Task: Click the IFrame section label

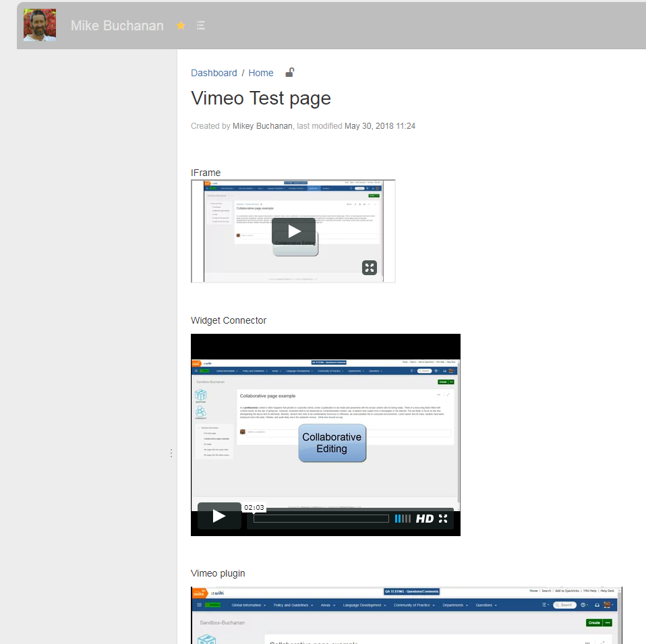Action: tap(206, 173)
